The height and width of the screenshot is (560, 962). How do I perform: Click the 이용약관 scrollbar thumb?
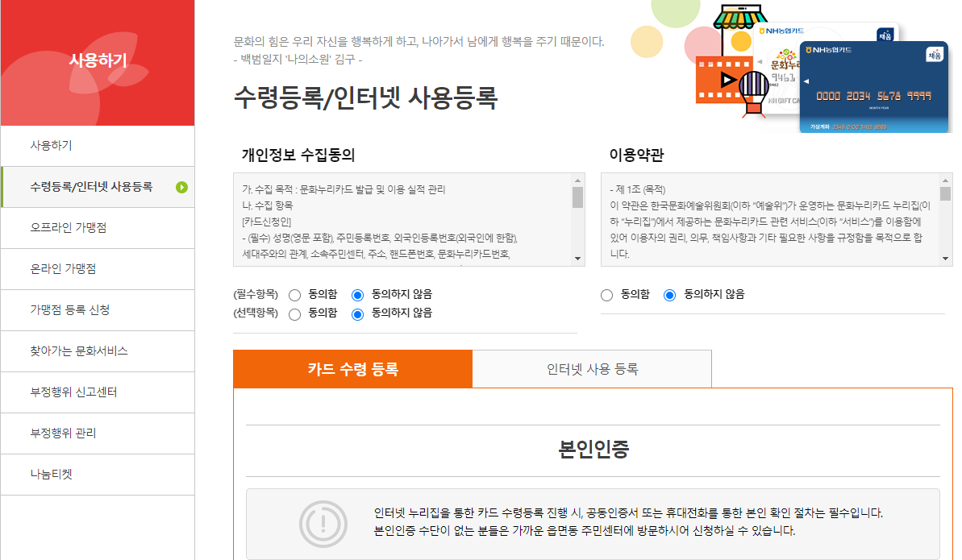tap(945, 193)
